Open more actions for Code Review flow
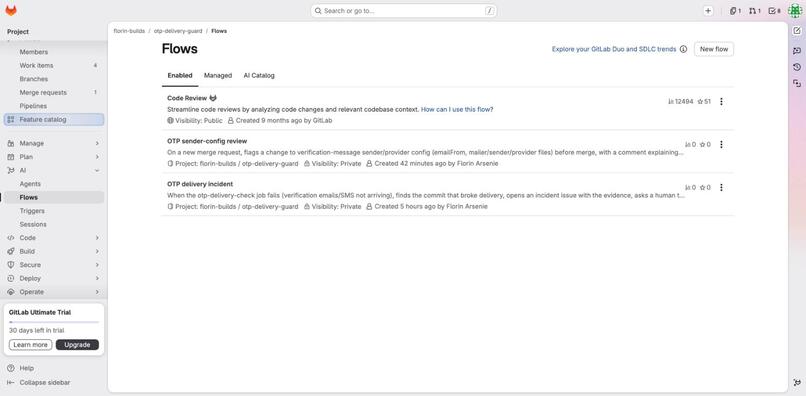Viewport: 806px width, 396px height. pyautogui.click(x=721, y=102)
